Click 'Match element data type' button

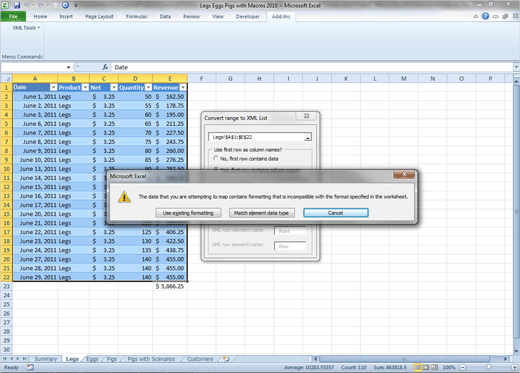point(262,213)
